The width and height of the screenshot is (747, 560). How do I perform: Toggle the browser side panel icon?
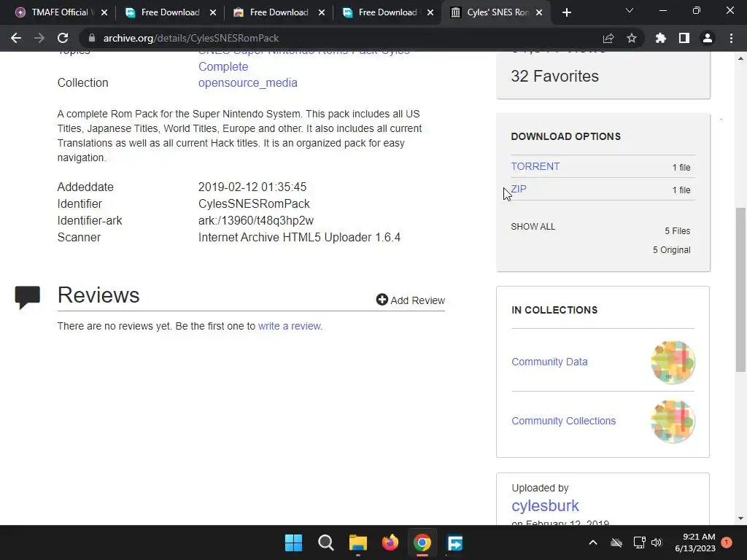[x=684, y=38]
